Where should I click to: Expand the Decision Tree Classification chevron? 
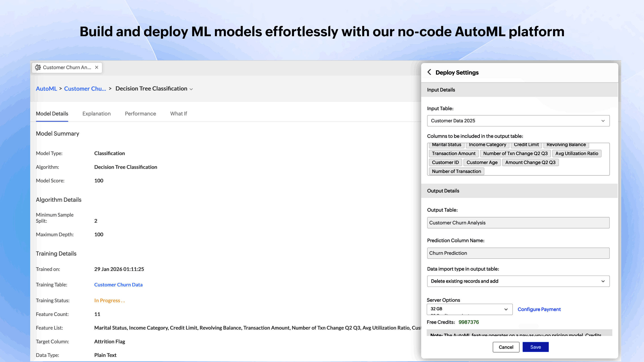pyautogui.click(x=191, y=89)
